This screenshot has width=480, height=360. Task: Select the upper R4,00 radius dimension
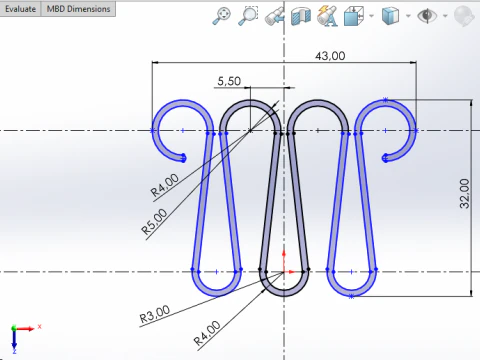(165, 185)
